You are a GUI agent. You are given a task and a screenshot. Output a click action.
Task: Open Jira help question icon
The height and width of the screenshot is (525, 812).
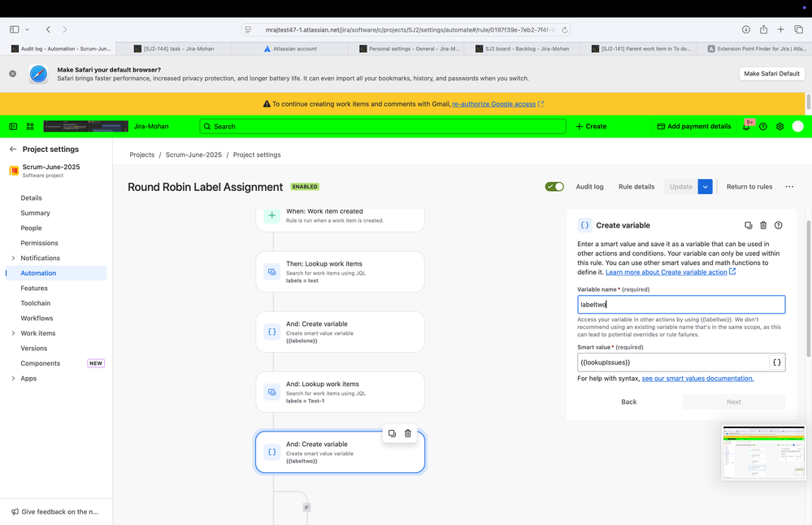click(762, 126)
